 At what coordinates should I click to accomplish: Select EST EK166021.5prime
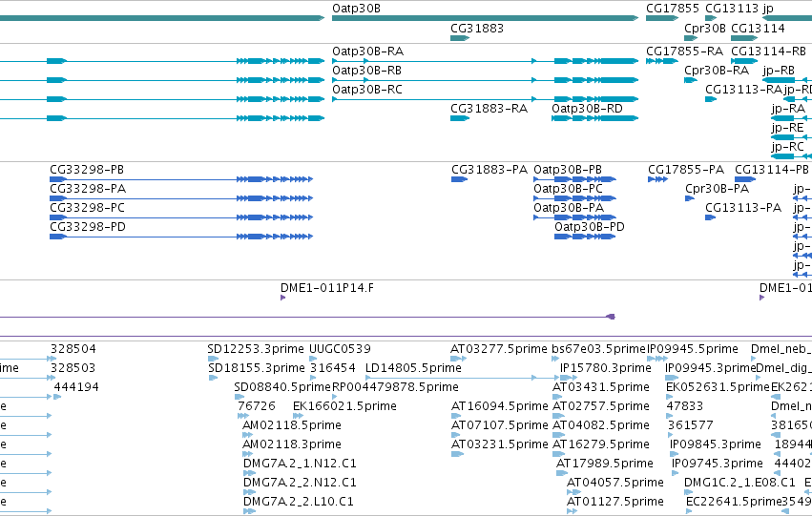pyautogui.click(x=344, y=406)
